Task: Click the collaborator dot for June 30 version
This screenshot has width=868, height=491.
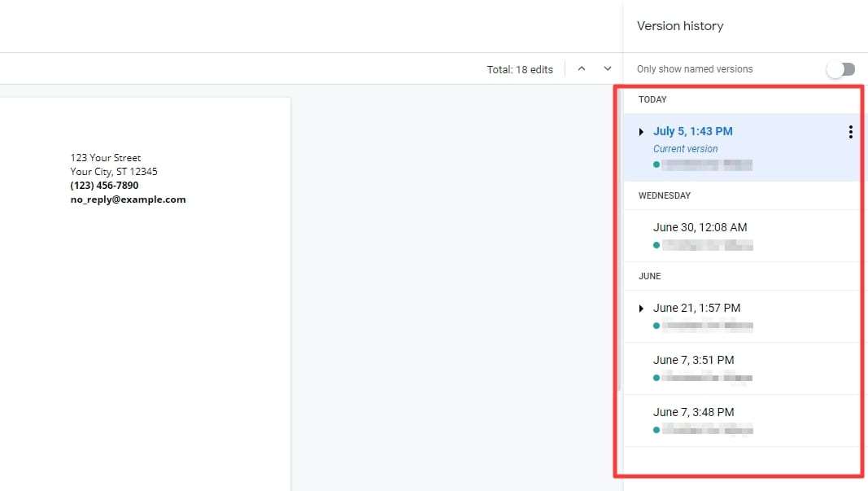Action: tap(656, 245)
